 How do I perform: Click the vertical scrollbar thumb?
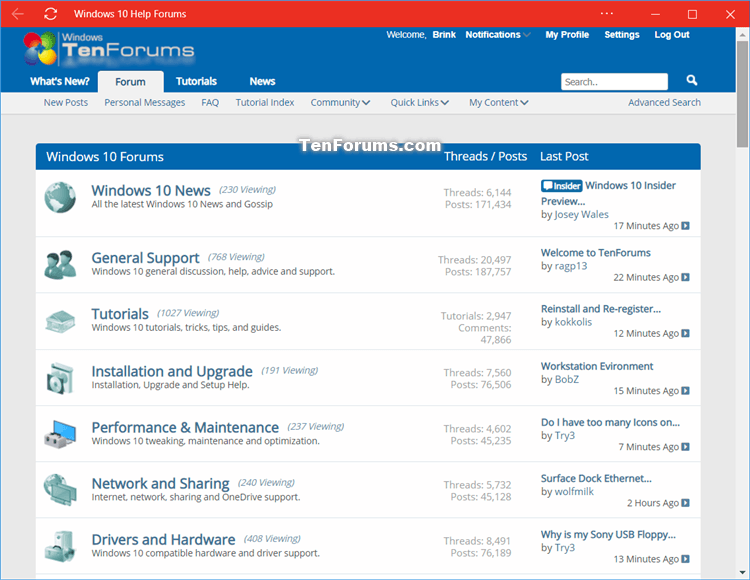(x=742, y=94)
